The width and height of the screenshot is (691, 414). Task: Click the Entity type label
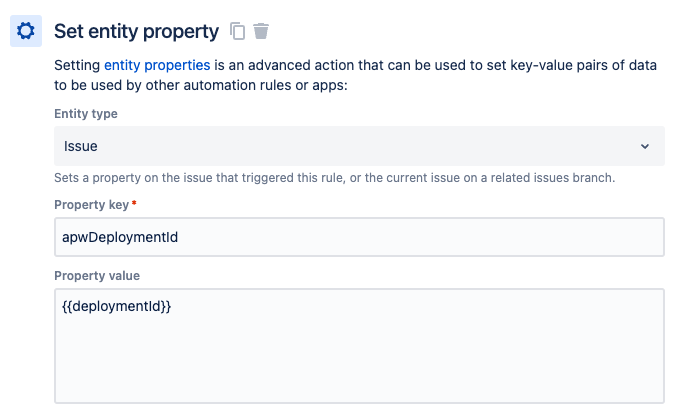85,114
